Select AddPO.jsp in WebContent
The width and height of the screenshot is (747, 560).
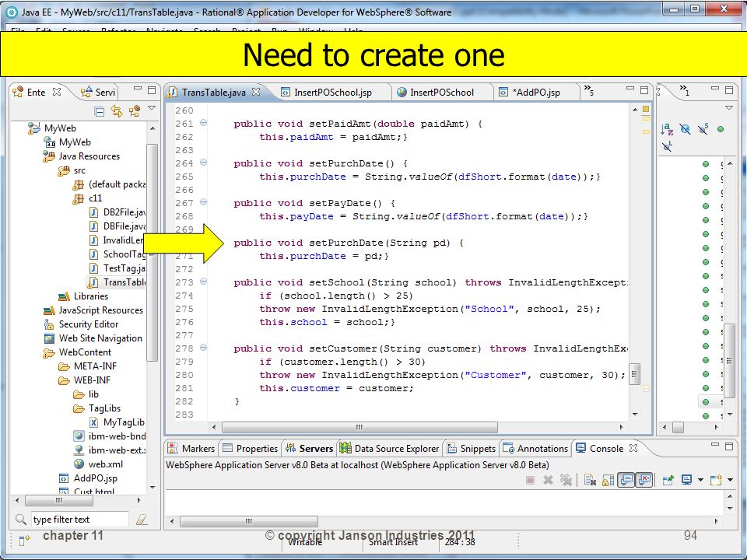(x=88, y=478)
